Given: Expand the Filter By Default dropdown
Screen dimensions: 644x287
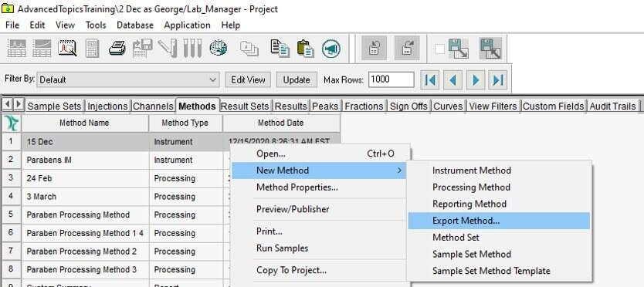Looking at the screenshot, I should click(x=212, y=79).
